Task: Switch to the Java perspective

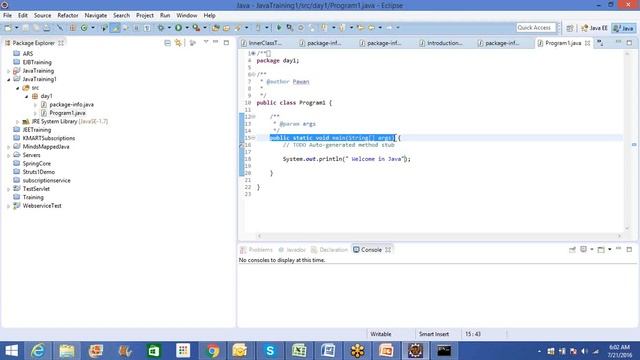Action: click(624, 28)
